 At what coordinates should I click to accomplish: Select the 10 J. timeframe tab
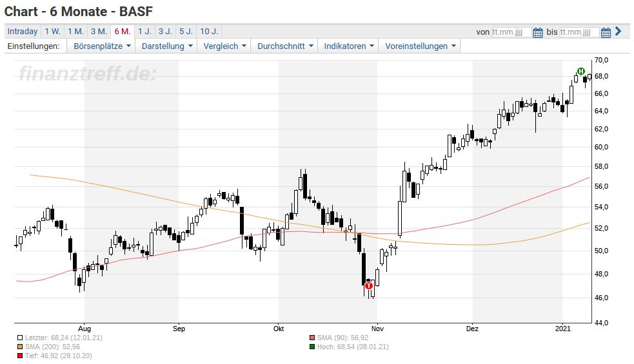click(209, 32)
